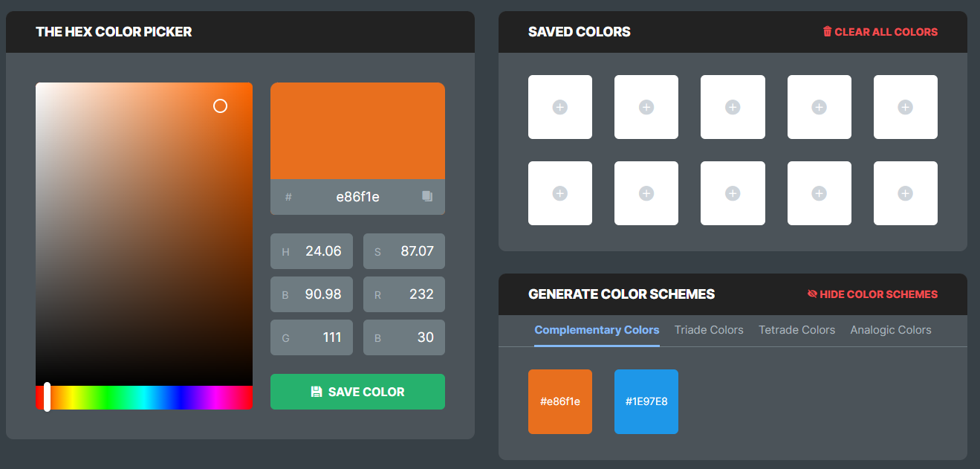The image size is (980, 469).
Task: Open the Tetrade Colors tab
Action: (796, 330)
